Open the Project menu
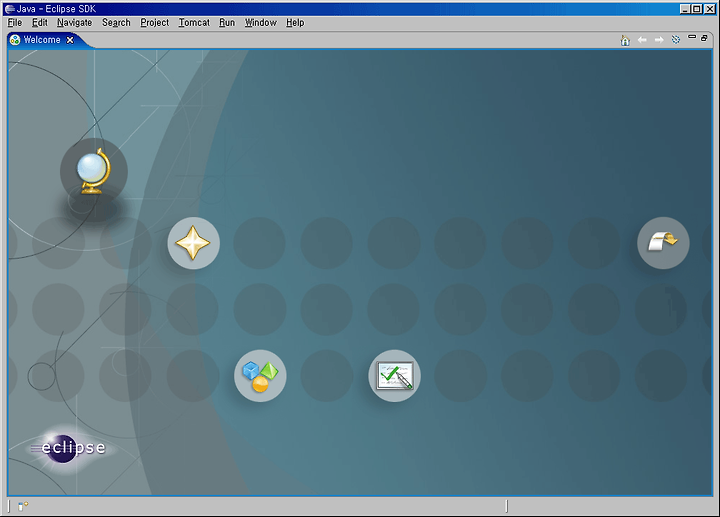This screenshot has width=720, height=517. point(155,22)
